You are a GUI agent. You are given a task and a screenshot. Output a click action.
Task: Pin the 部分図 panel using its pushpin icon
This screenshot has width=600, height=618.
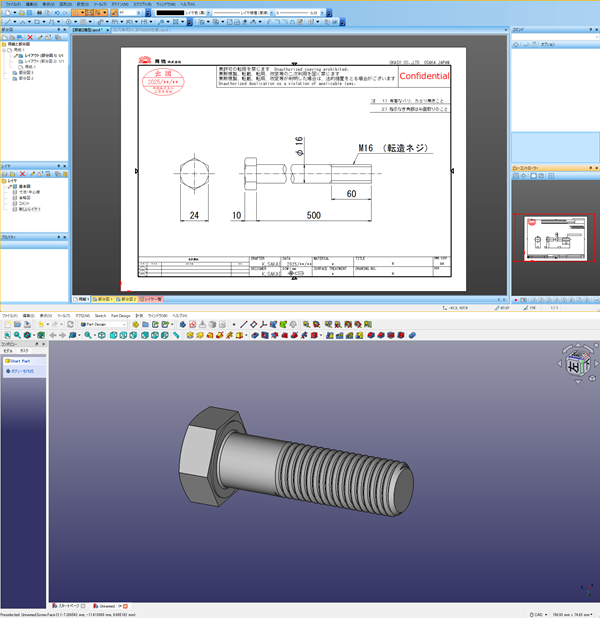59,30
